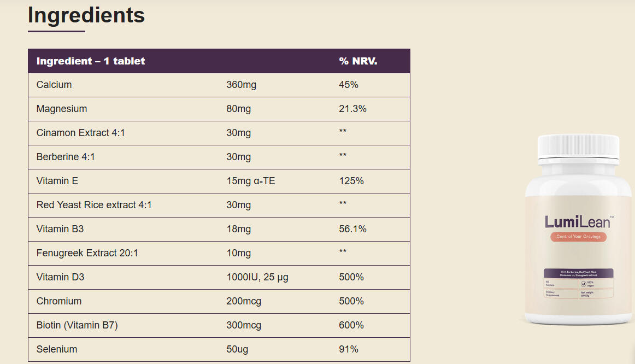Click the Ingredients heading
Screen dimensions: 635x364
click(x=86, y=15)
